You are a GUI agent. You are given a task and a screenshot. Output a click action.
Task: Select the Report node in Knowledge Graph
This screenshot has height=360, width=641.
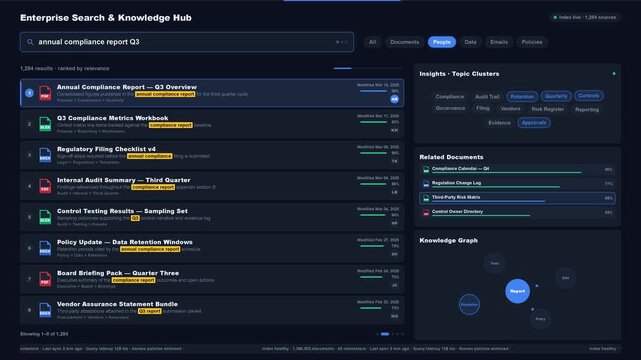point(518,291)
